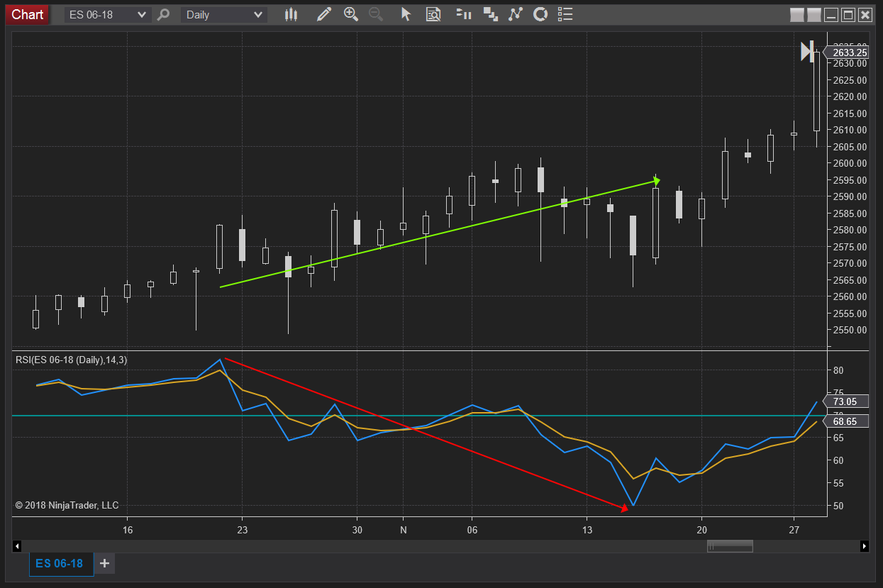Click the 73.05 RSI value marker
883x588 pixels.
tap(845, 401)
